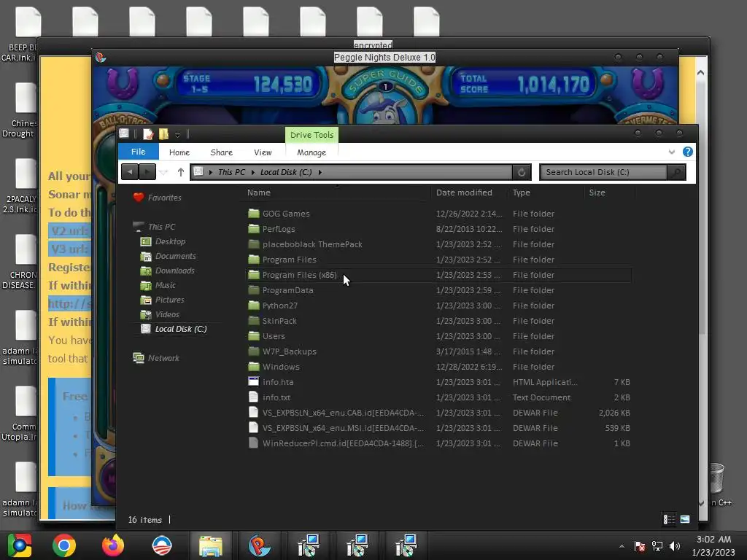Show hidden tray icons arrow
The height and width of the screenshot is (560, 747).
tap(622, 546)
